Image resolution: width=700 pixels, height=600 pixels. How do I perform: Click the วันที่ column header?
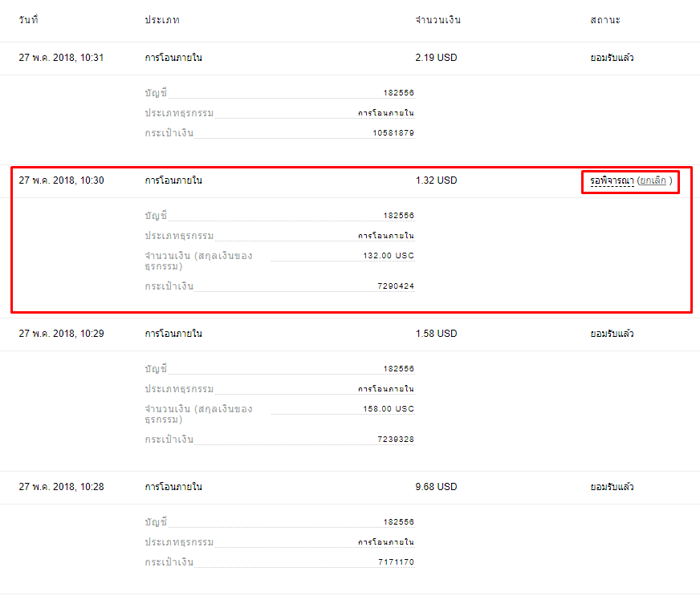(29, 20)
